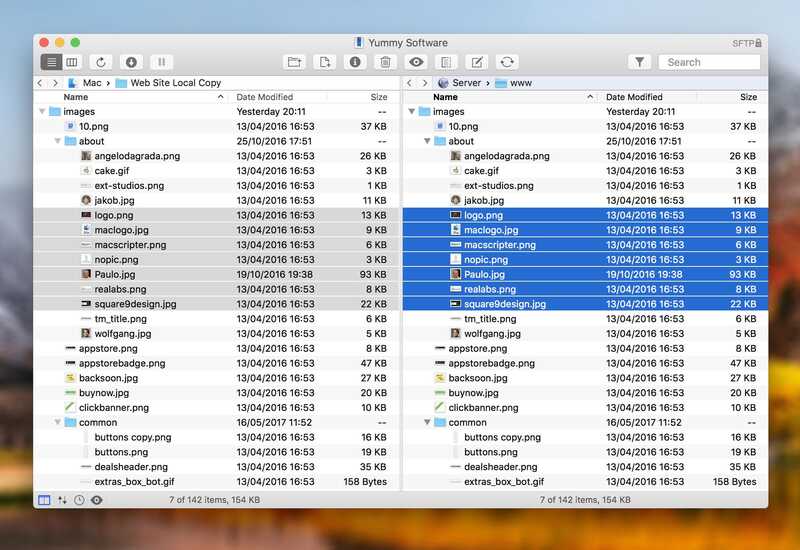This screenshot has width=800, height=550.
Task: Select local wolfgang.jpg file
Action: click(216, 333)
